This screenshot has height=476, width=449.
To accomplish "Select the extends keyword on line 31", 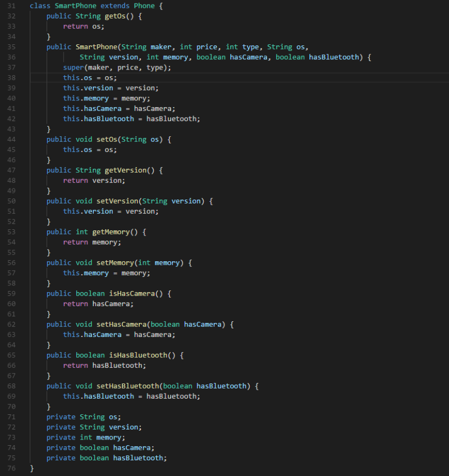I will click(116, 6).
